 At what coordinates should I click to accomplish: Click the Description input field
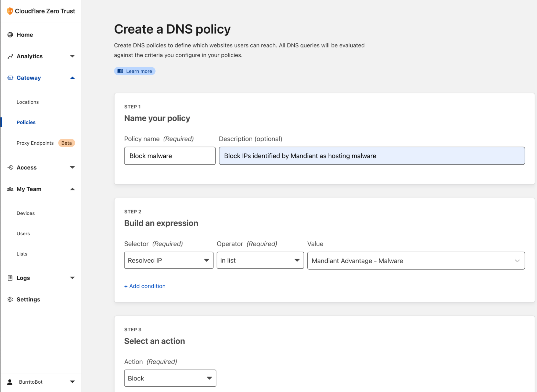click(372, 156)
